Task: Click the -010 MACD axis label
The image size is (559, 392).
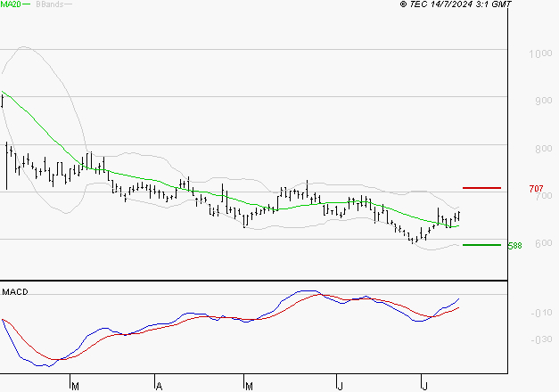Action: coord(541,313)
